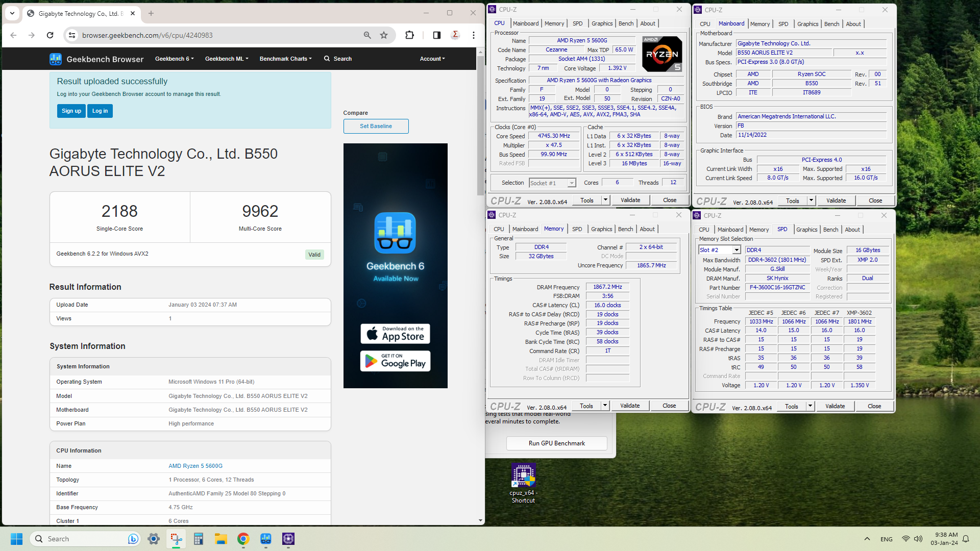Viewport: 980px width, 551px height.
Task: Switch to Geekbench 6 via taskbar icon
Action: 266,539
